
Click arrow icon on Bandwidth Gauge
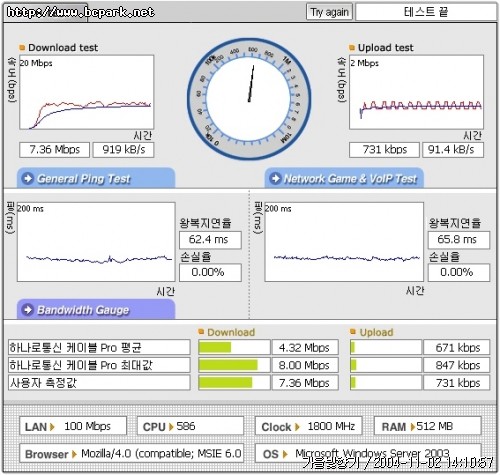point(27,310)
